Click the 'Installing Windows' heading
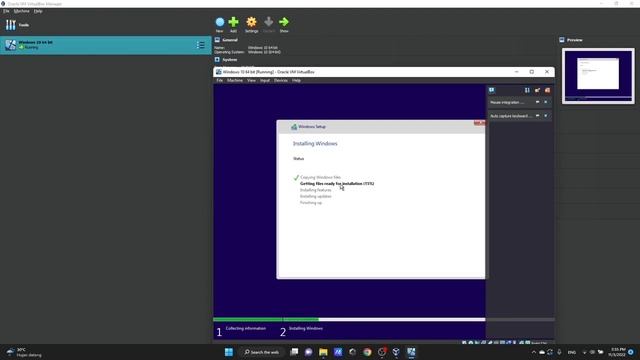Image resolution: width=640 pixels, height=360 pixels. [315, 144]
